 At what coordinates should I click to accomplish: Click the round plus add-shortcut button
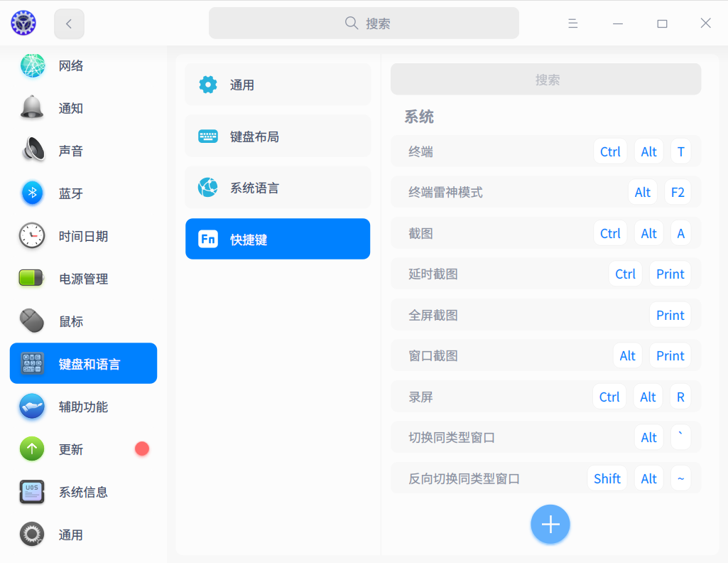pyautogui.click(x=550, y=525)
